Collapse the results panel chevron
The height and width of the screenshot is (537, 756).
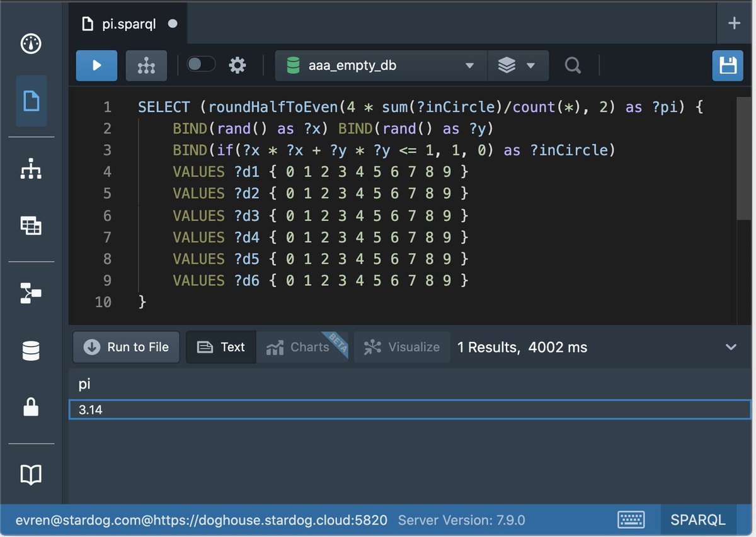731,347
